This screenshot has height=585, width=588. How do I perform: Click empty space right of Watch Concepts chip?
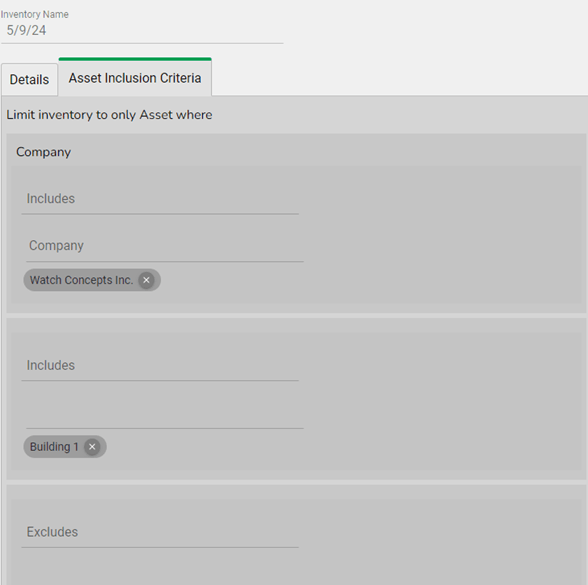point(369,280)
